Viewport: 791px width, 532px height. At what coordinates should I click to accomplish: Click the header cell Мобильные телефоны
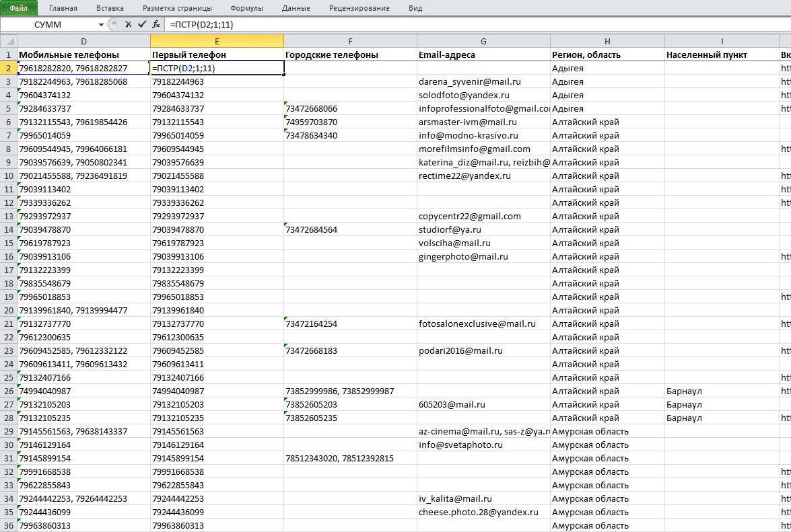click(x=83, y=54)
